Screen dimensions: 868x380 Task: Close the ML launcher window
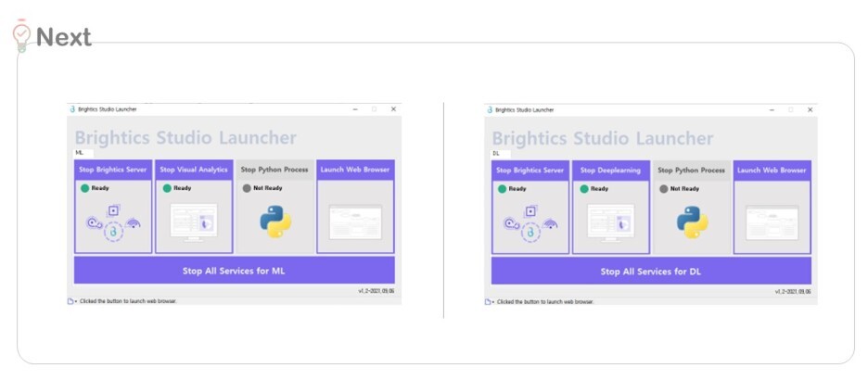393,109
